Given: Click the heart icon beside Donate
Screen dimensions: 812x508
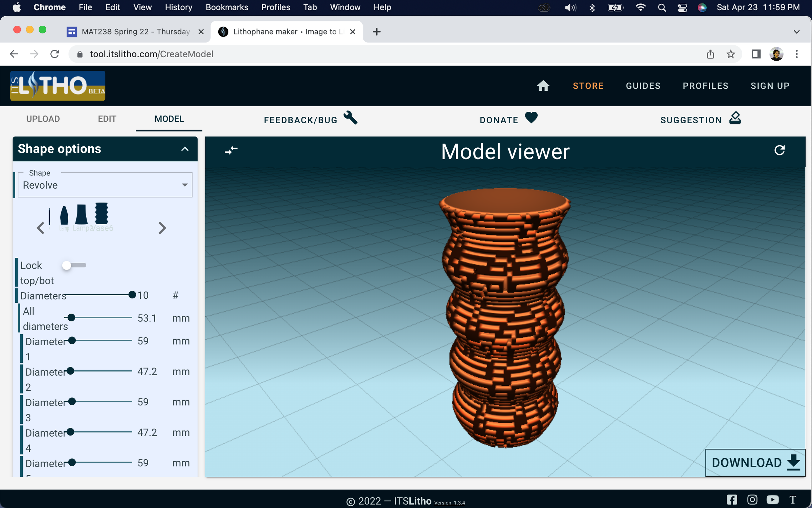Looking at the screenshot, I should [531, 118].
